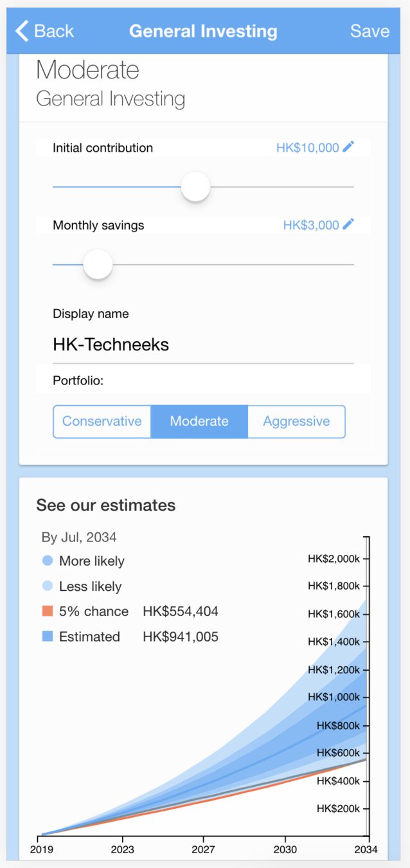Click the orange 5% chance legend square
Screen dimensions: 410x868
[47, 611]
